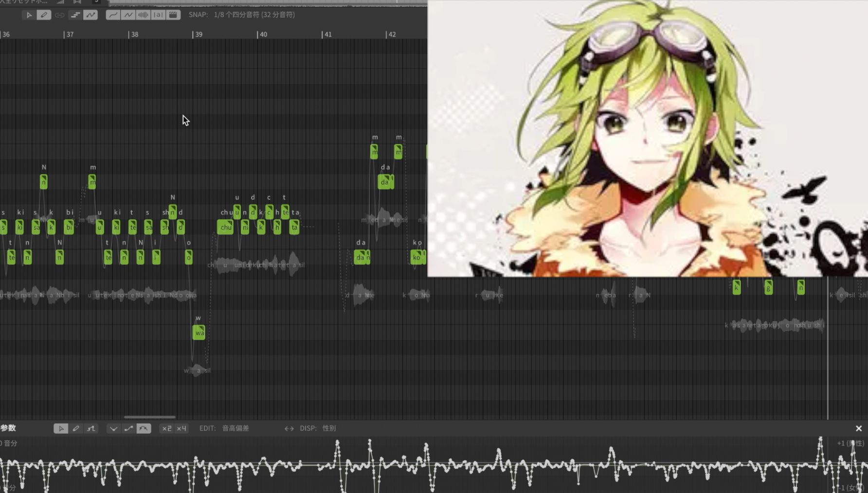This screenshot has height=493, width=868.
Task: Select the high 'm' note in measure 37
Action: 92,182
